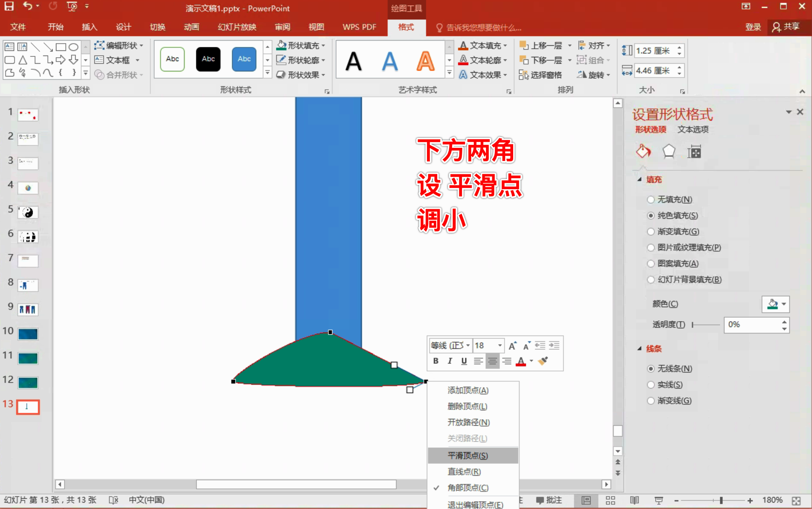Choose Smooth Point (平滑顶点) in context menu

pyautogui.click(x=473, y=456)
